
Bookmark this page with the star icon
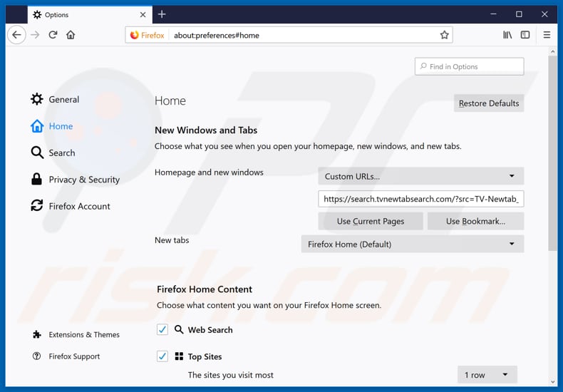(x=444, y=35)
